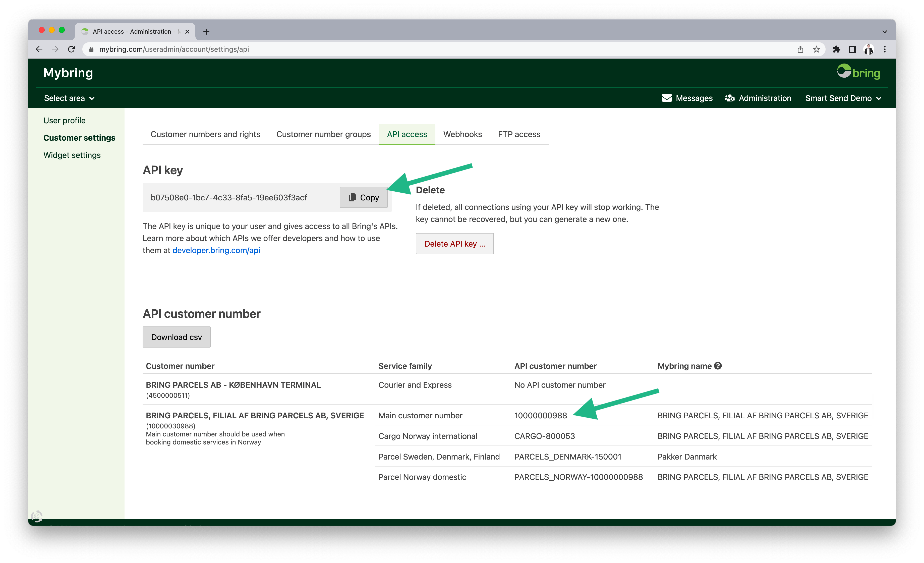Viewport: 924px width, 563px height.
Task: Open the Chrome profile avatar
Action: click(869, 49)
